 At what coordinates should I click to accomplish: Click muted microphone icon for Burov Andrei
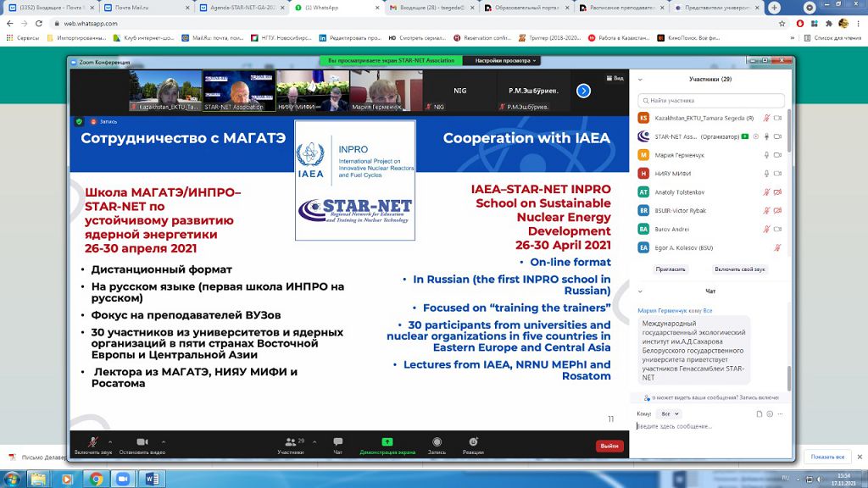(766, 229)
